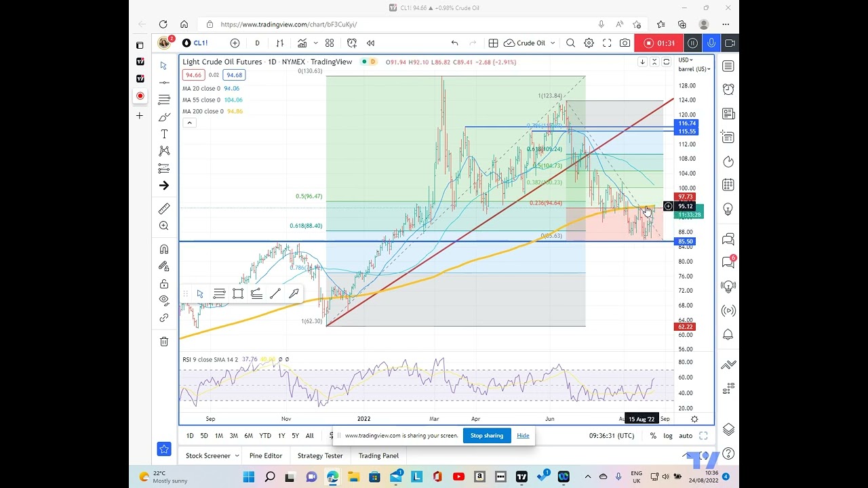Stop the recording at 01:31
Image resolution: width=868 pixels, height=488 pixels.
tap(659, 43)
